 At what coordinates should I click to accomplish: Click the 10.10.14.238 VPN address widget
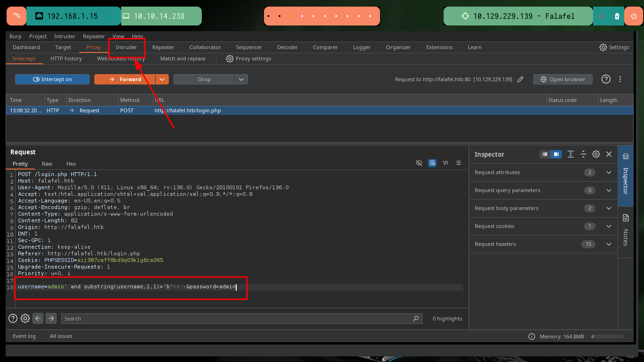tap(161, 16)
